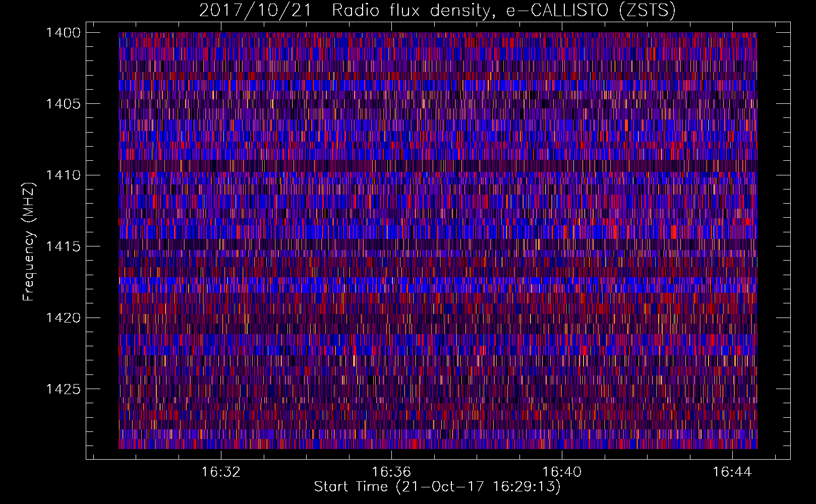This screenshot has width=816, height=504.
Task: Click the 16:32 time tick label
Action: 221,472
